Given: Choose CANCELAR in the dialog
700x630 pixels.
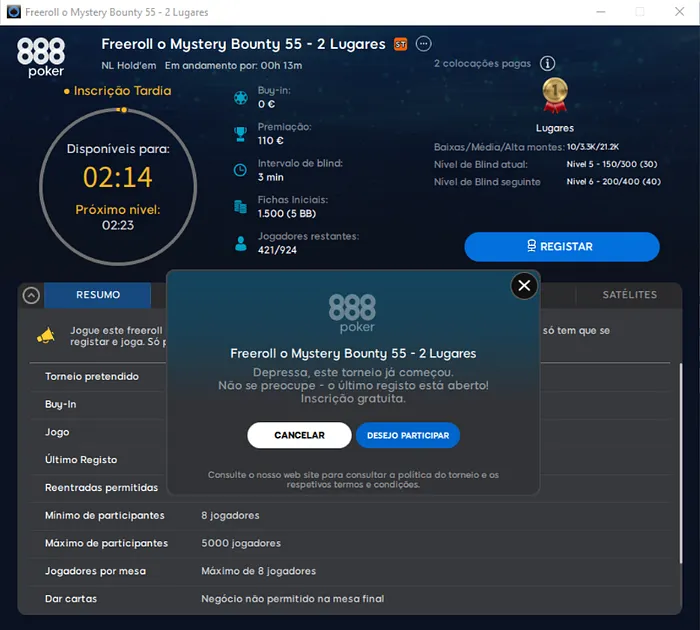Looking at the screenshot, I should [x=299, y=435].
